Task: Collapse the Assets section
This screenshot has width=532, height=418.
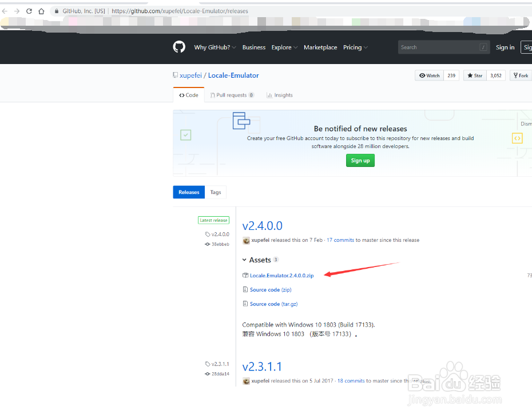Action: [x=260, y=260]
